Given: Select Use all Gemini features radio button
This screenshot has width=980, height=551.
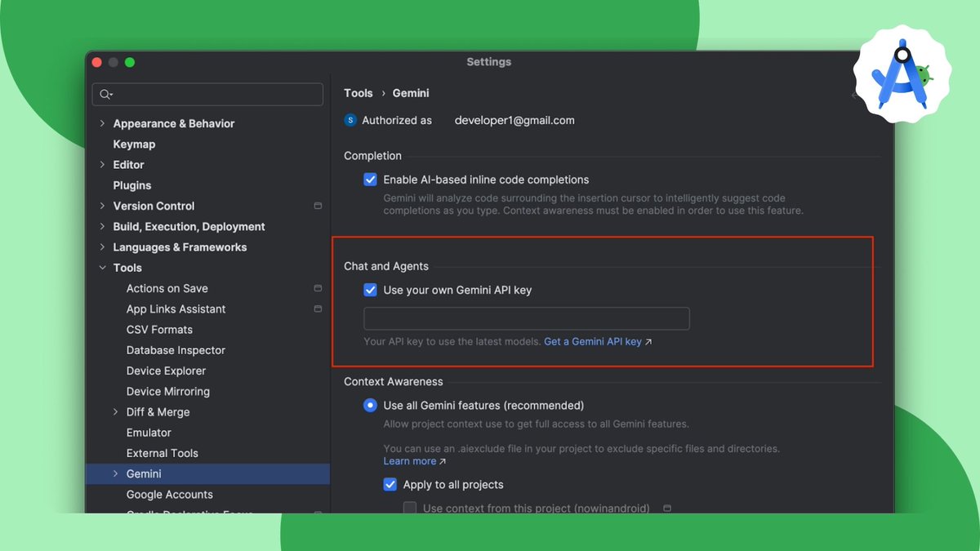Looking at the screenshot, I should pos(370,405).
